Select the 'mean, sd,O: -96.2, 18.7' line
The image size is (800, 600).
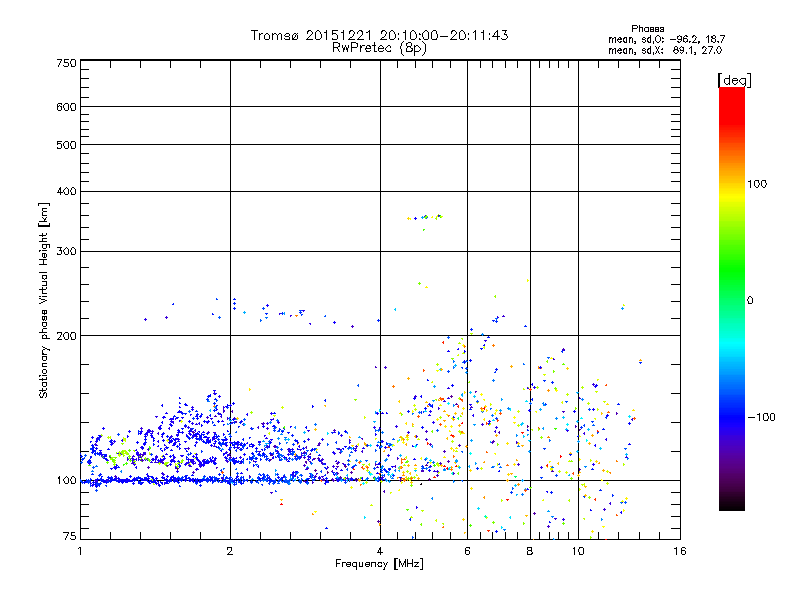click(666, 39)
